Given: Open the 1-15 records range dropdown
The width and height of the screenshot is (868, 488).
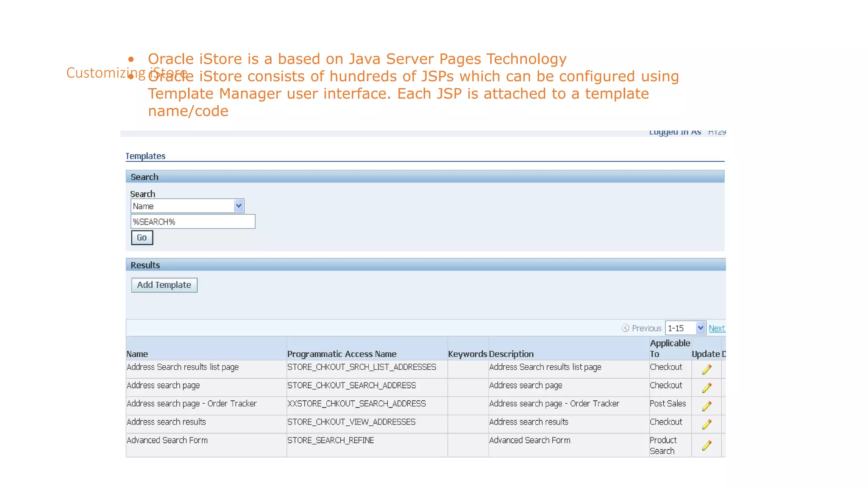Looking at the screenshot, I should 685,328.
